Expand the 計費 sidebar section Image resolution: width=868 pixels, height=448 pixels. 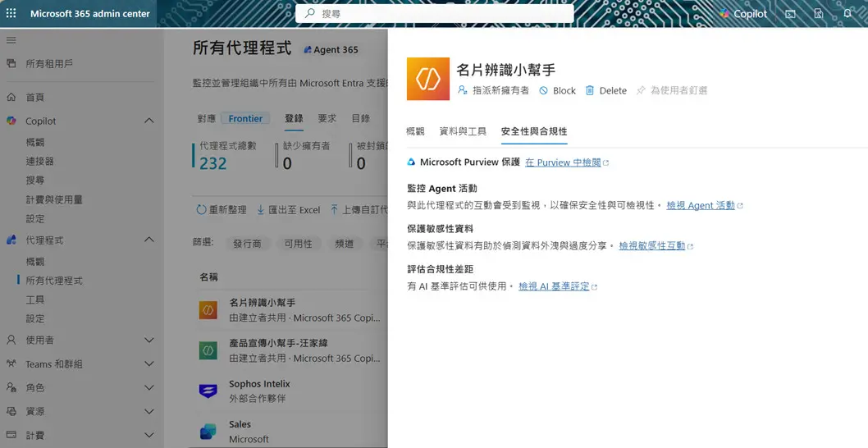coord(149,435)
